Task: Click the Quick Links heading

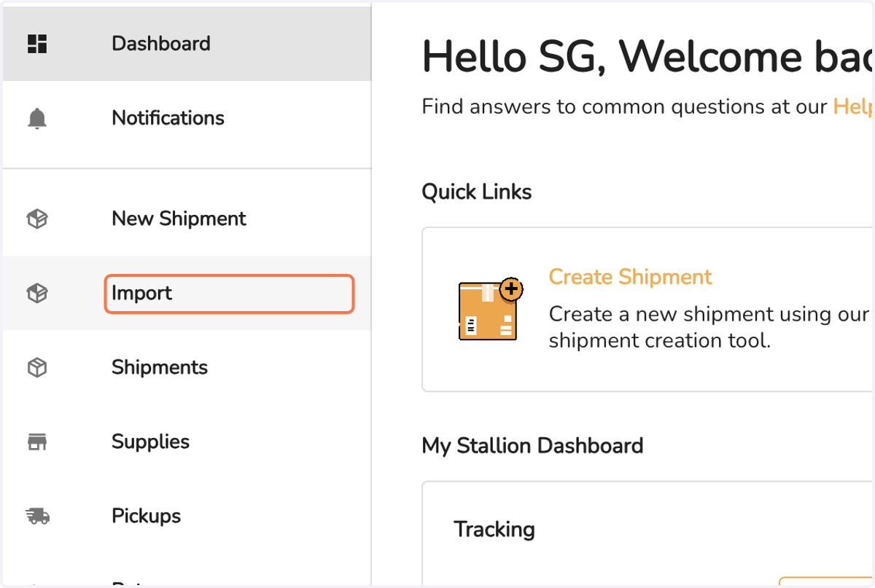Action: [477, 192]
